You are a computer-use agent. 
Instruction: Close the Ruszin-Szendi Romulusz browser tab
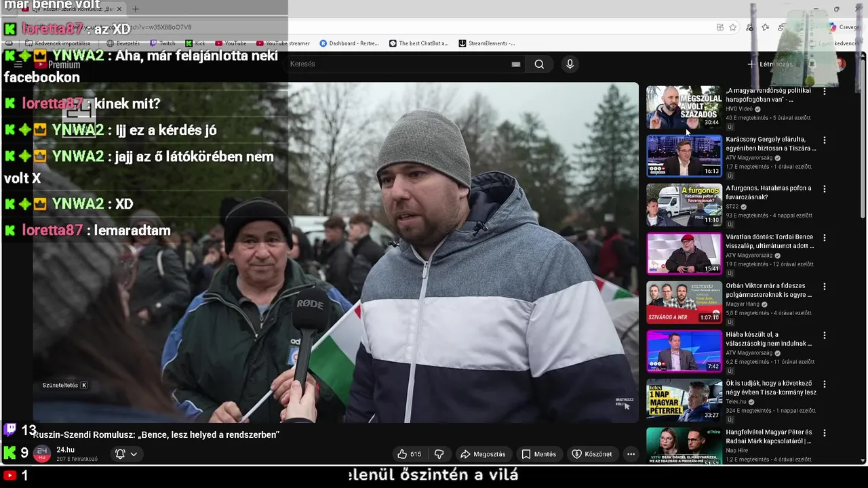119,9
